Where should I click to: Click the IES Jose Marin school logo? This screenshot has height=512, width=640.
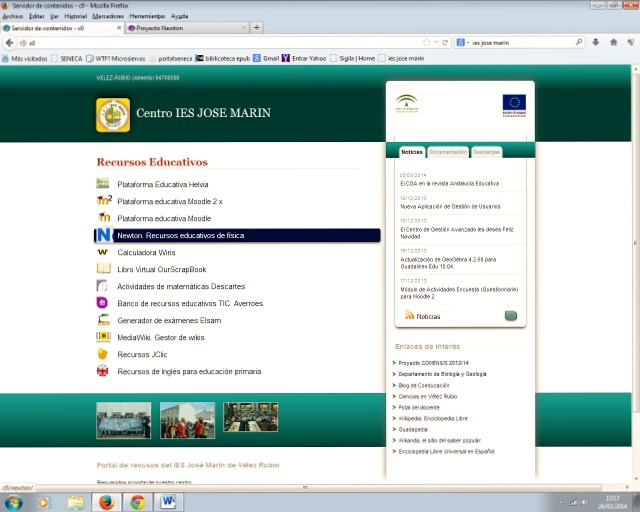pyautogui.click(x=113, y=115)
